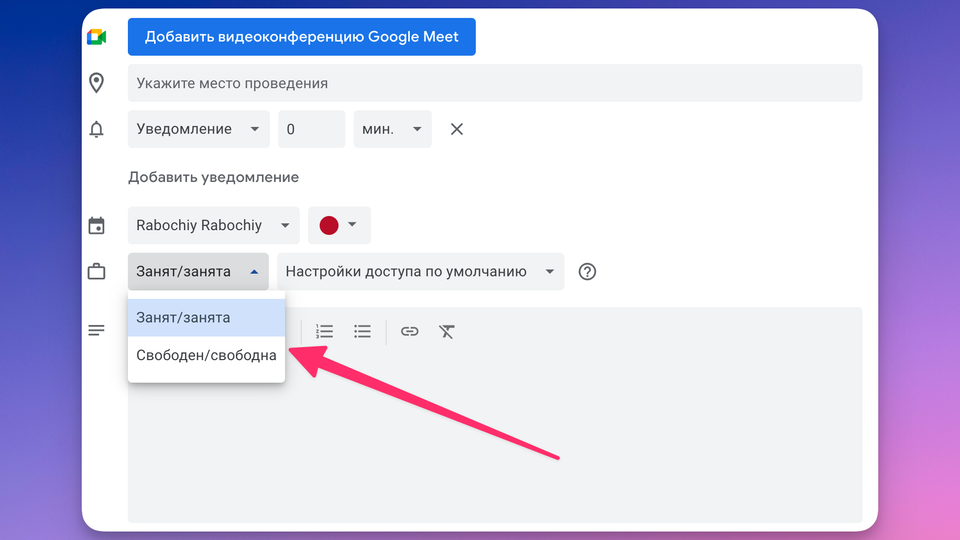Focus the 'Укажите место проведения' location field
Screen dimensions: 960x540
pyautogui.click(x=495, y=83)
